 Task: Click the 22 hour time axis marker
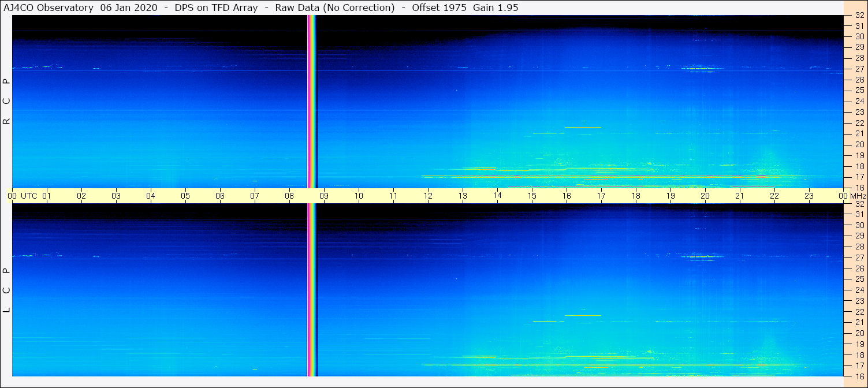[x=774, y=196]
